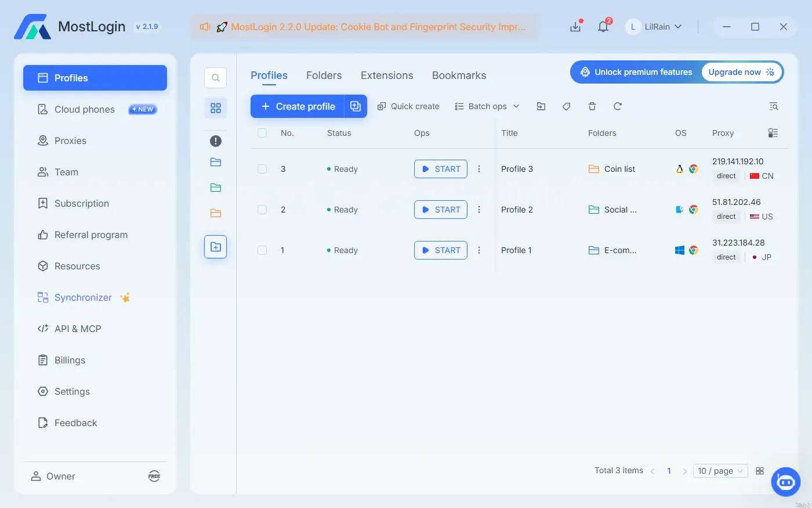
Task: Click the announcement speaker icon
Action: 205,27
